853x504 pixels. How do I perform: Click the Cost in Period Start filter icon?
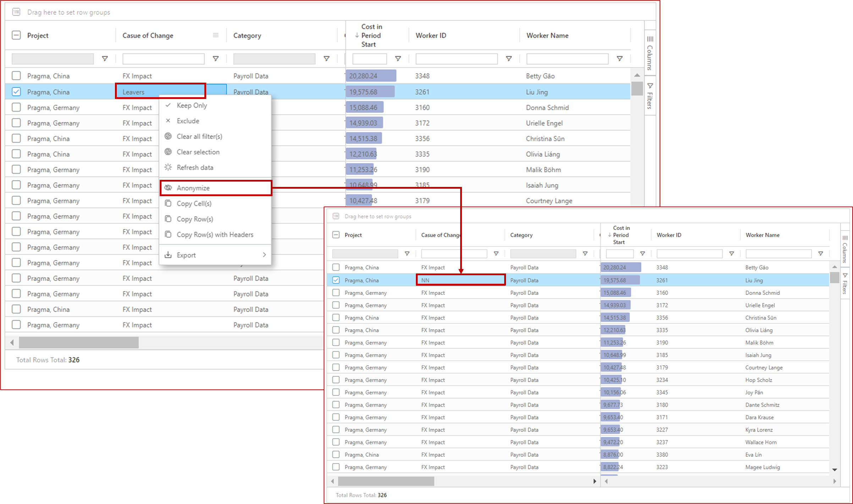pyautogui.click(x=398, y=59)
